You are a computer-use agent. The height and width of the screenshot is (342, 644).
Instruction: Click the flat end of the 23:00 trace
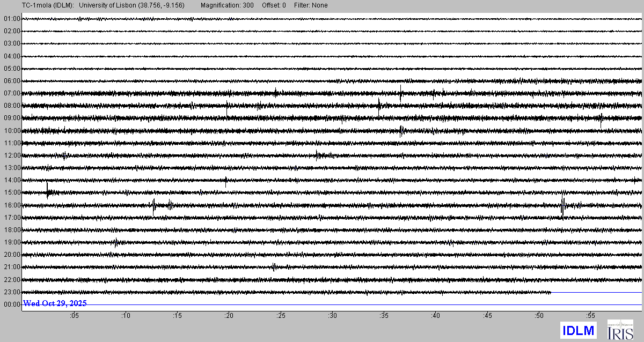tap(596, 292)
